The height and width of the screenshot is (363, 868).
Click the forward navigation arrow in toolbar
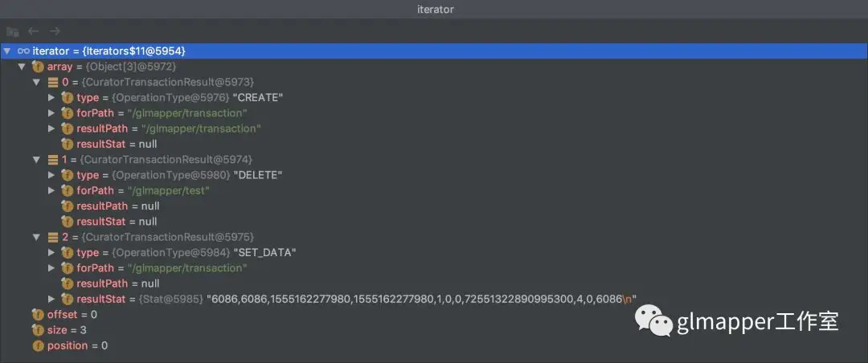[55, 31]
